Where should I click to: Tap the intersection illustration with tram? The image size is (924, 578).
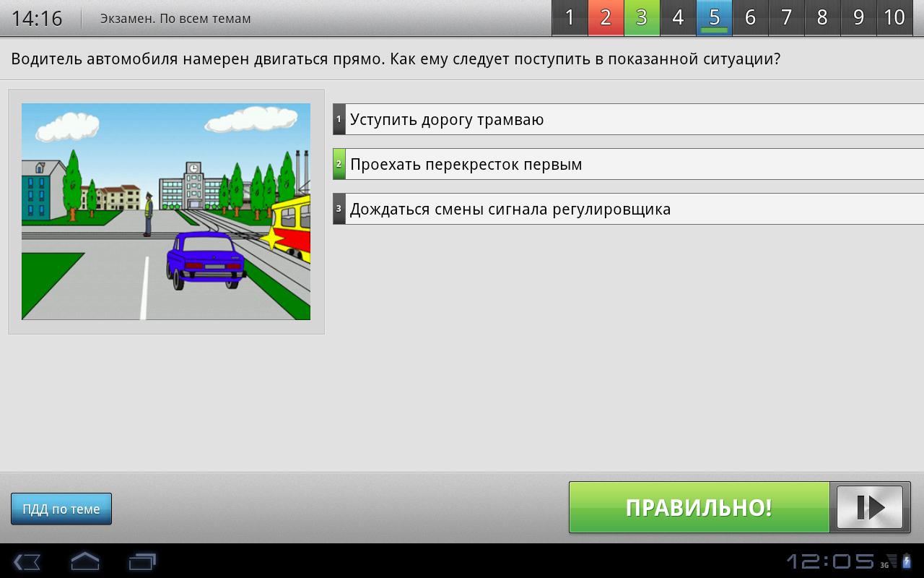166,212
